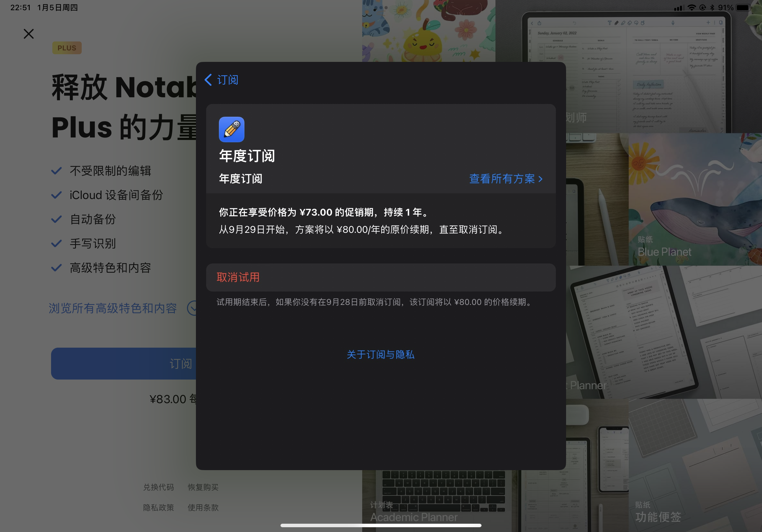Tap 兑换代码 redeem code

coord(158,487)
